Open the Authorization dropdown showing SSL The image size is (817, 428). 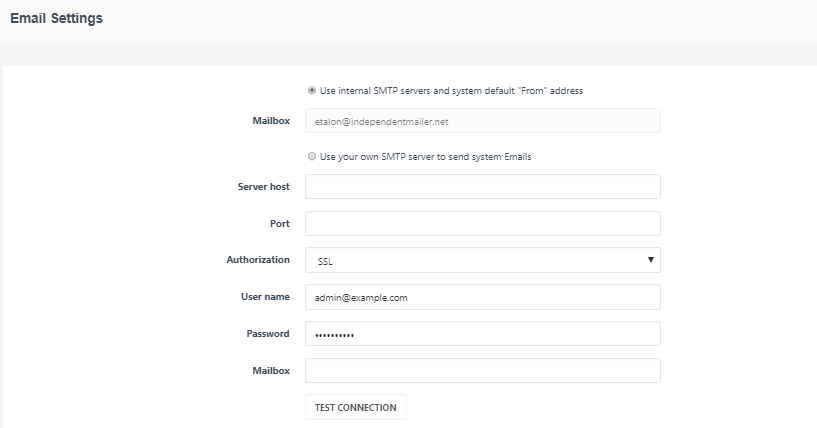(482, 261)
